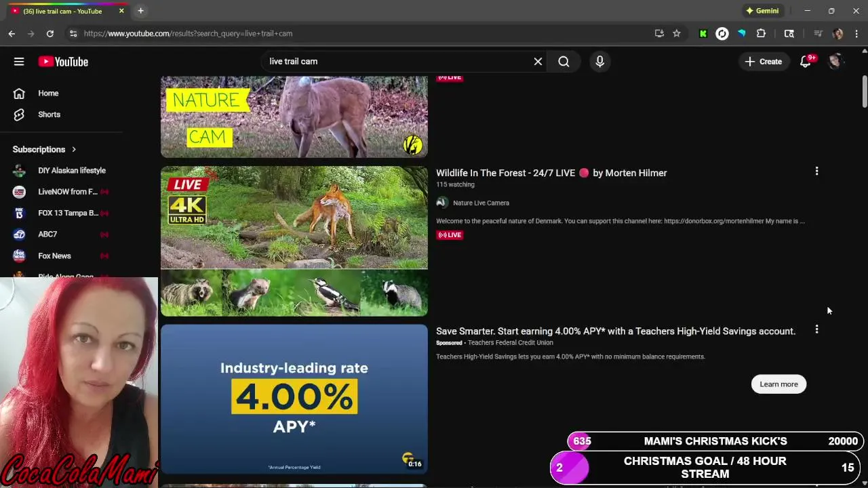Click the site info icon in address bar

(73, 33)
